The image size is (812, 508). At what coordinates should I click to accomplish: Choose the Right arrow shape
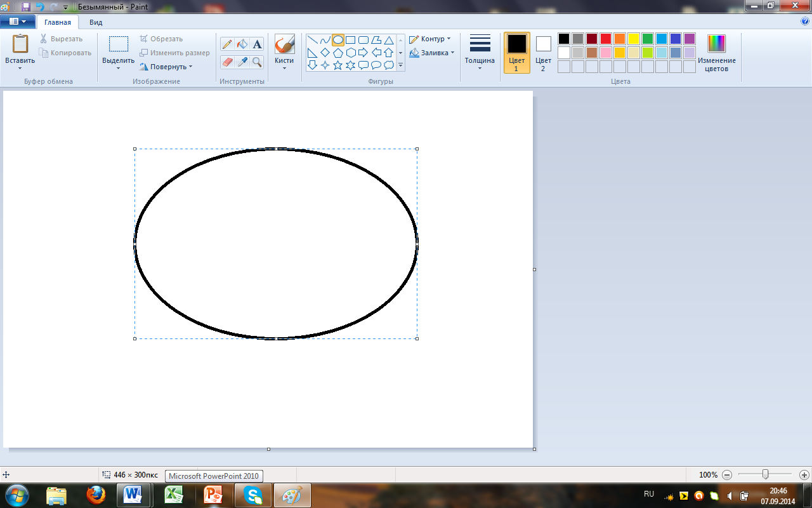click(x=363, y=53)
